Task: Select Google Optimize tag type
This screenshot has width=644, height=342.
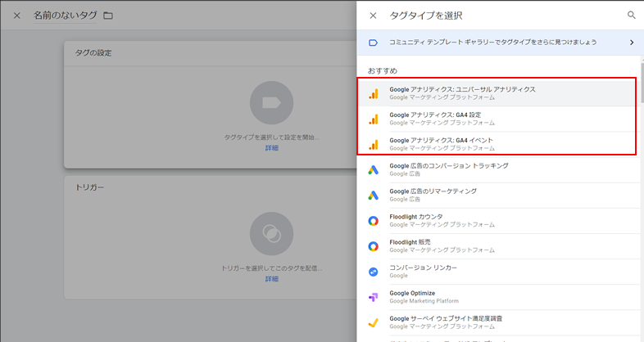Action: pos(498,297)
